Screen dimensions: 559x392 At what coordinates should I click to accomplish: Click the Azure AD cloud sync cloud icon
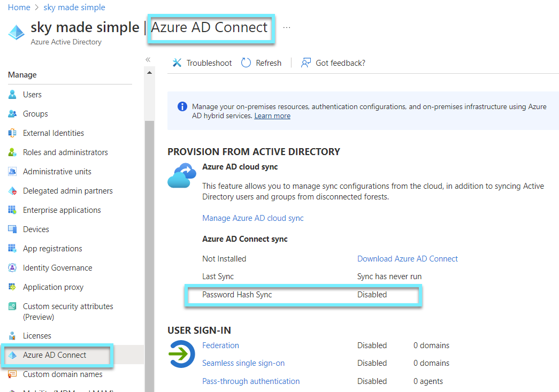click(x=181, y=174)
